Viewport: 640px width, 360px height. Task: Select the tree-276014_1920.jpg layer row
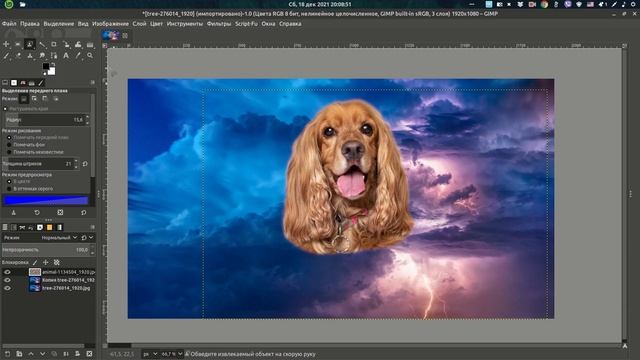point(48,288)
